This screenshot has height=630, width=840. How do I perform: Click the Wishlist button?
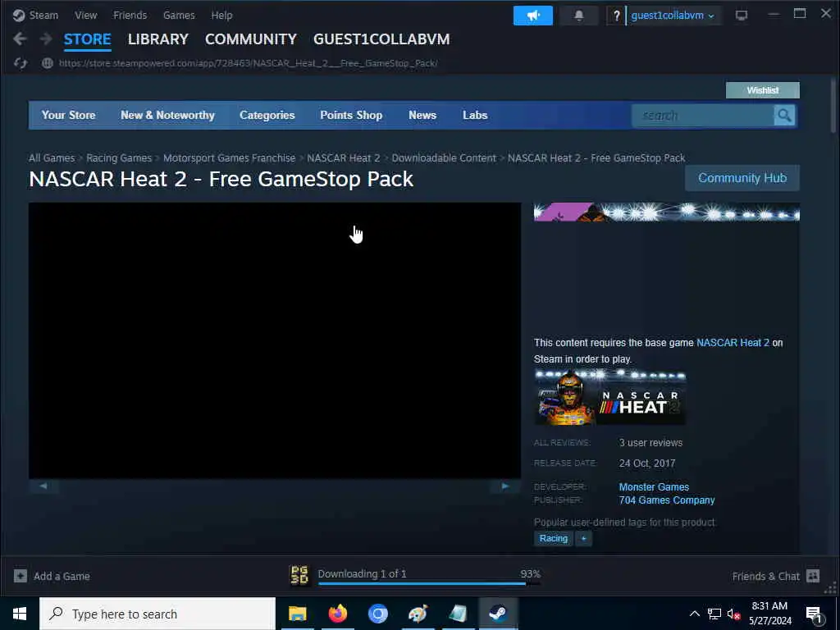[x=763, y=90]
